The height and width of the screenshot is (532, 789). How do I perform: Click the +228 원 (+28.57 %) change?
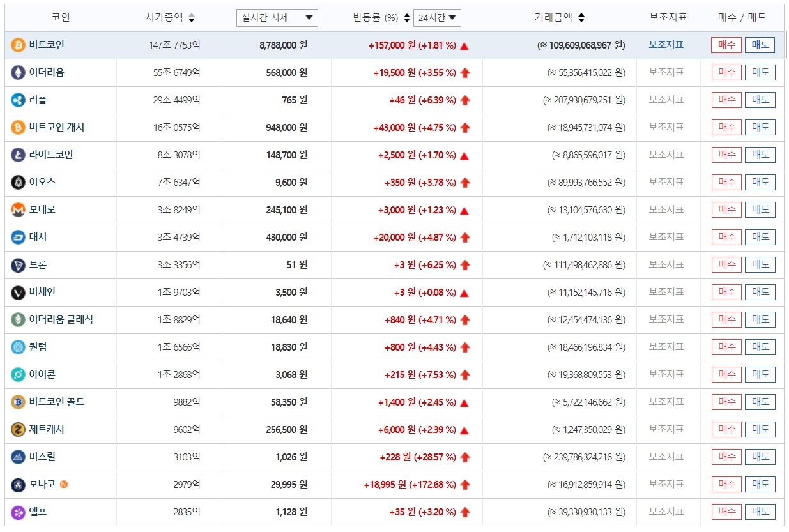[418, 457]
